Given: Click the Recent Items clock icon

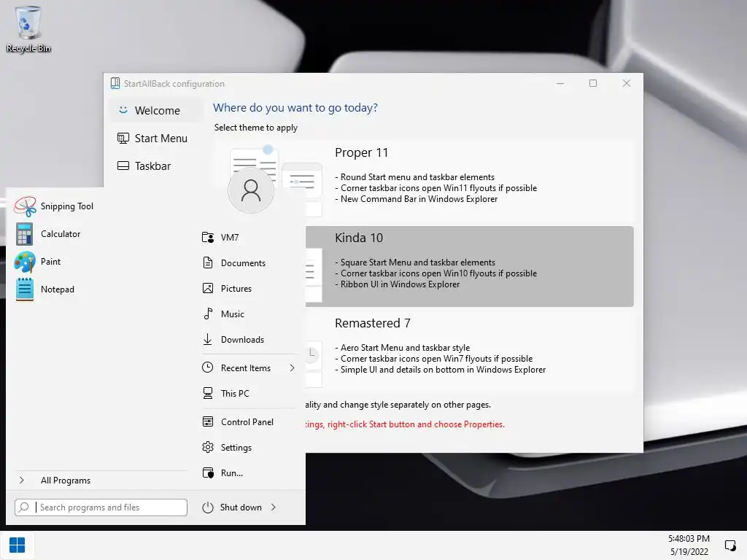Looking at the screenshot, I should pyautogui.click(x=208, y=367).
